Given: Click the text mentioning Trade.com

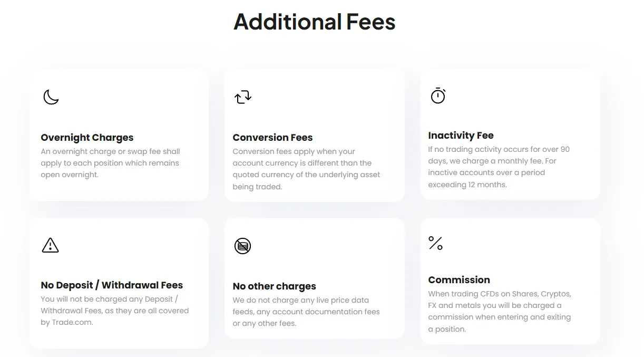Looking at the screenshot, I should point(114,311).
